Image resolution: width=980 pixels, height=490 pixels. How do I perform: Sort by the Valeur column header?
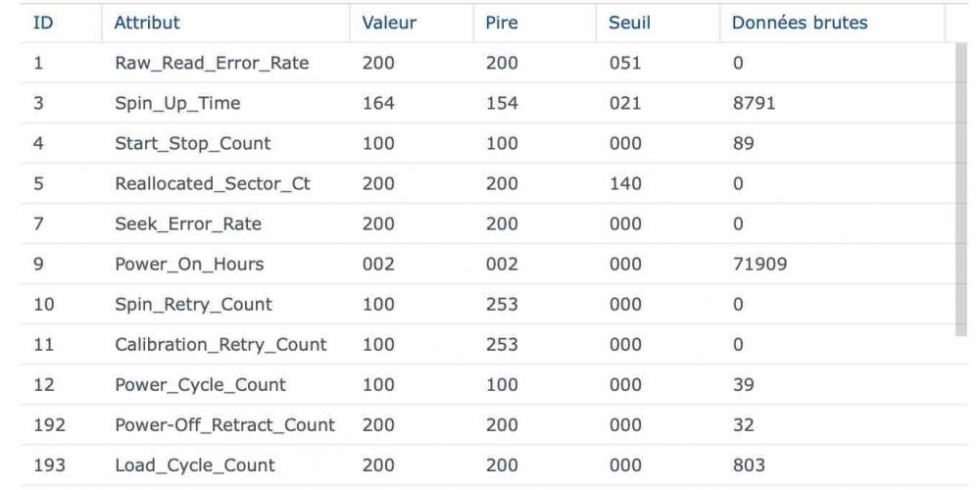point(389,23)
